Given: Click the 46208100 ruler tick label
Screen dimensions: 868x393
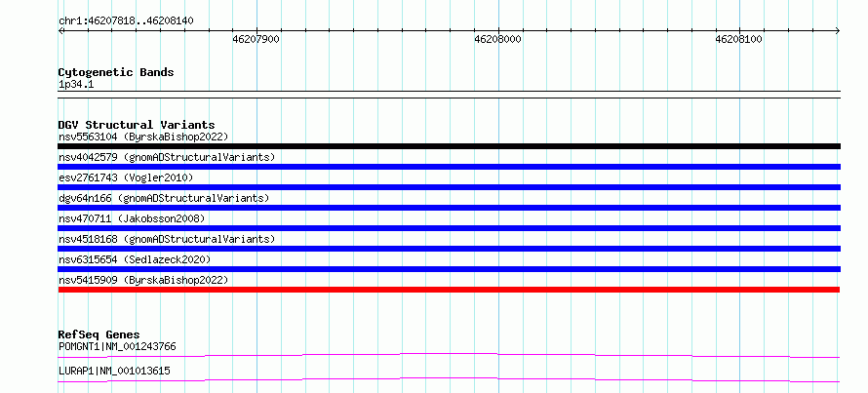Looking at the screenshot, I should coord(739,39).
